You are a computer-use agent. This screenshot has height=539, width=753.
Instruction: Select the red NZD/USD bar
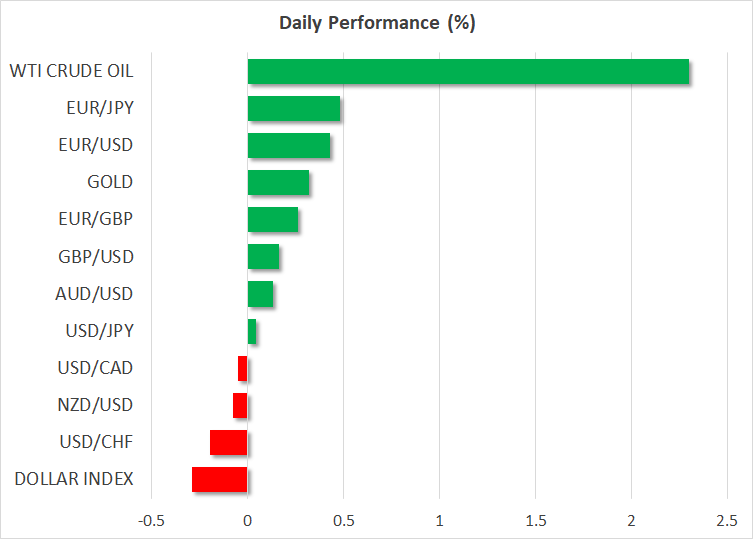(x=240, y=405)
